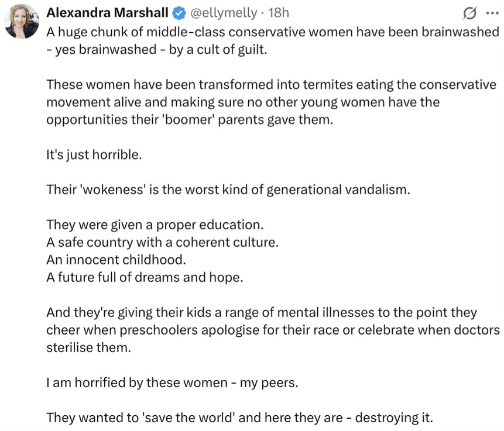Open Alexandra Marshall's profile picture
The image size is (504, 431).
pos(22,22)
